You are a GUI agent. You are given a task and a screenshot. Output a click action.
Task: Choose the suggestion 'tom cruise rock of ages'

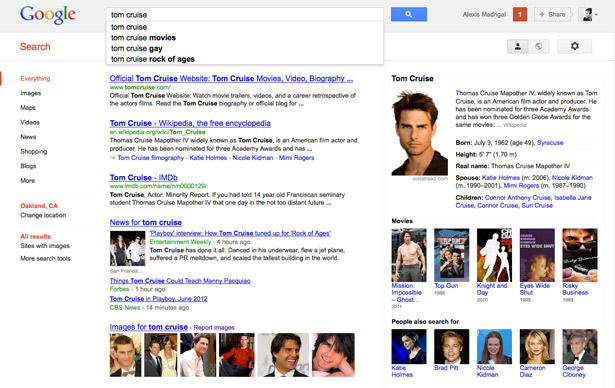click(x=245, y=59)
